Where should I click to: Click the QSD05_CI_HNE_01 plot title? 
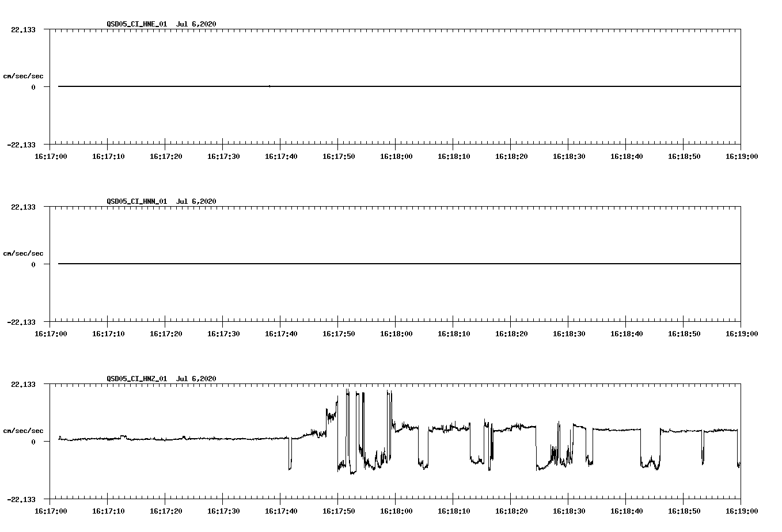[x=162, y=24]
